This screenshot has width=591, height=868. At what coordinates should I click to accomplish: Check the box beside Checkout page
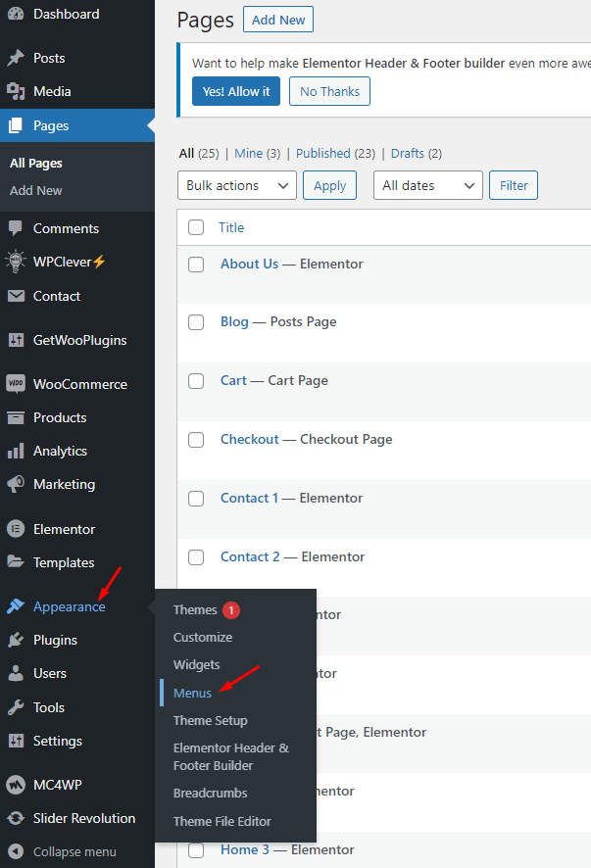point(196,440)
